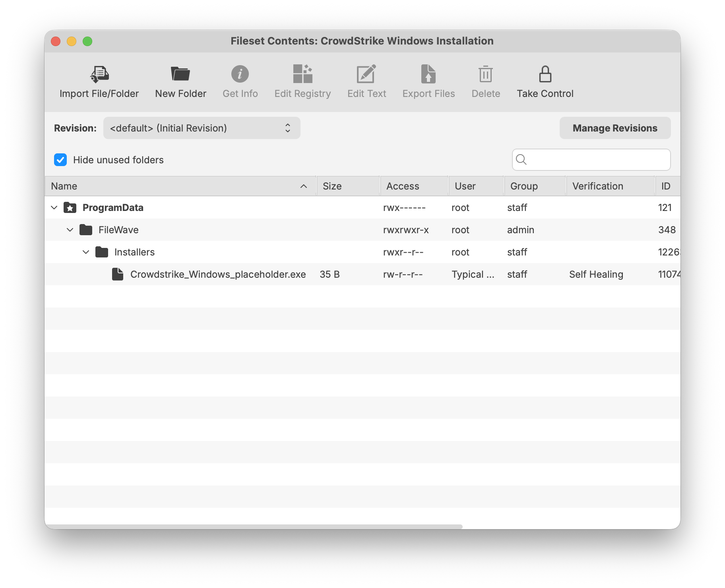Open Get Info from the toolbar
The height and width of the screenshot is (588, 725).
tap(240, 74)
